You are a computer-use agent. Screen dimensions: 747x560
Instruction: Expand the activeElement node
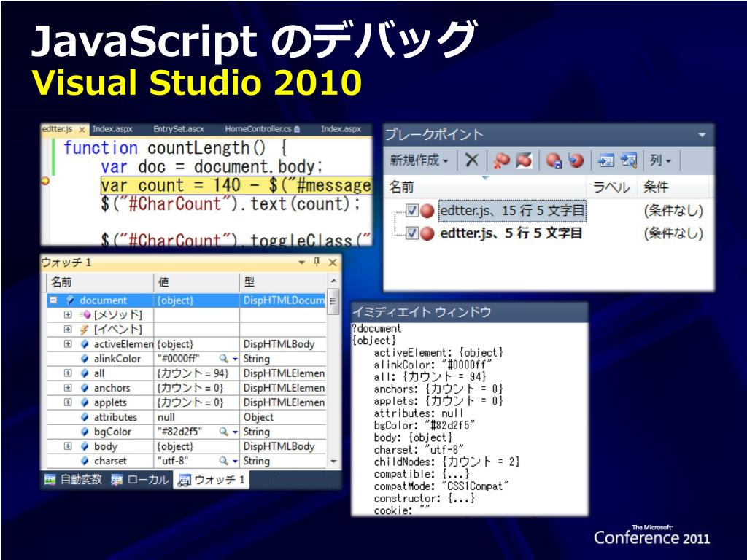point(68,344)
